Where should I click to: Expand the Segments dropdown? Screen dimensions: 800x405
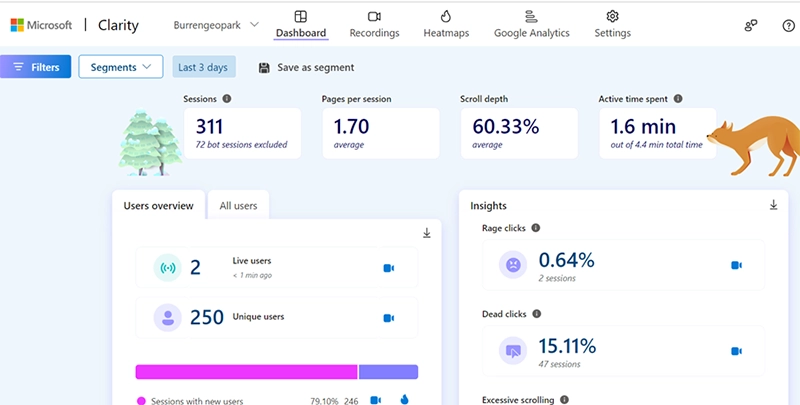121,67
